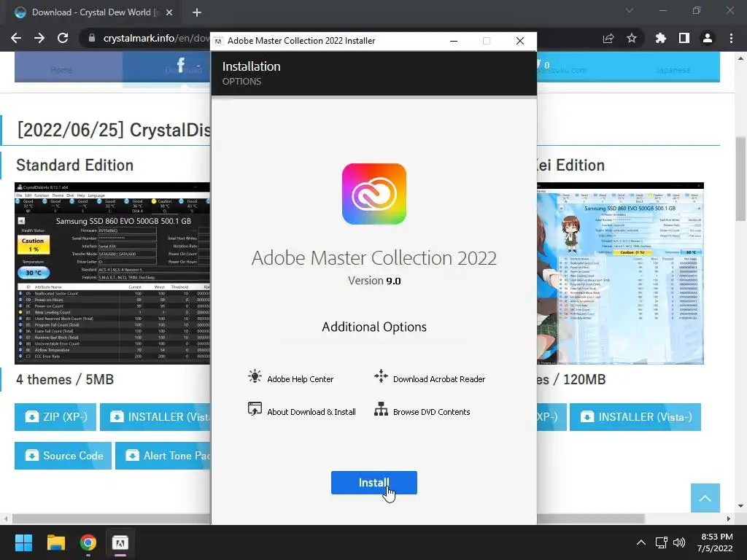Show hidden system tray icons
The width and height of the screenshot is (747, 560).
pos(641,542)
